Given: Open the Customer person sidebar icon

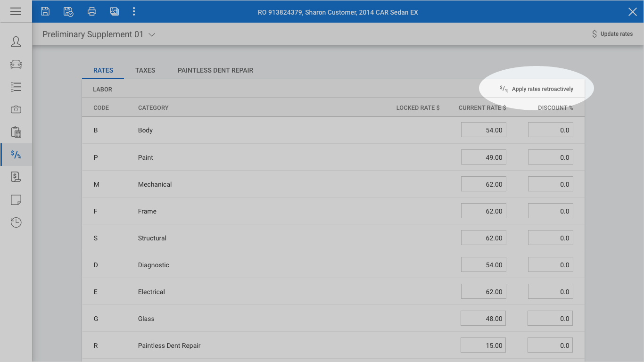Looking at the screenshot, I should pos(16,41).
